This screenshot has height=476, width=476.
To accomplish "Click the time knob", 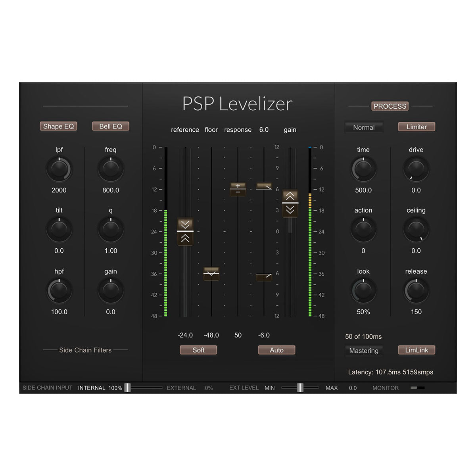I will tap(363, 169).
